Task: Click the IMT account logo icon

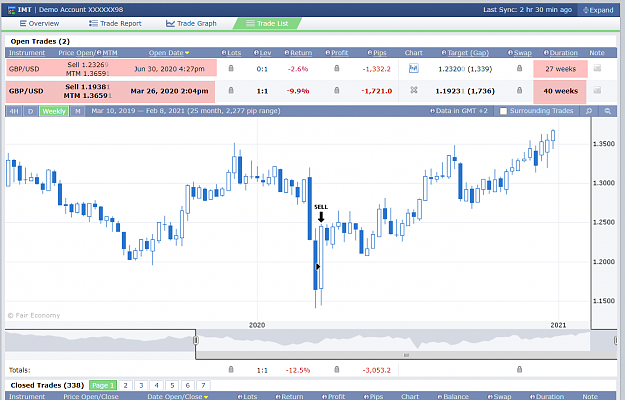Action: click(12, 10)
